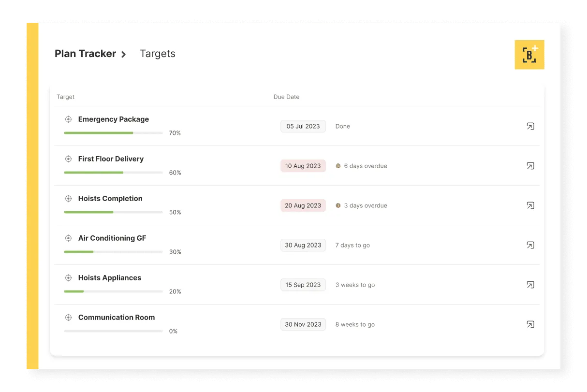The image size is (587, 392).
Task: Click overdue warning icon for First Floor Delivery
Action: pos(338,166)
